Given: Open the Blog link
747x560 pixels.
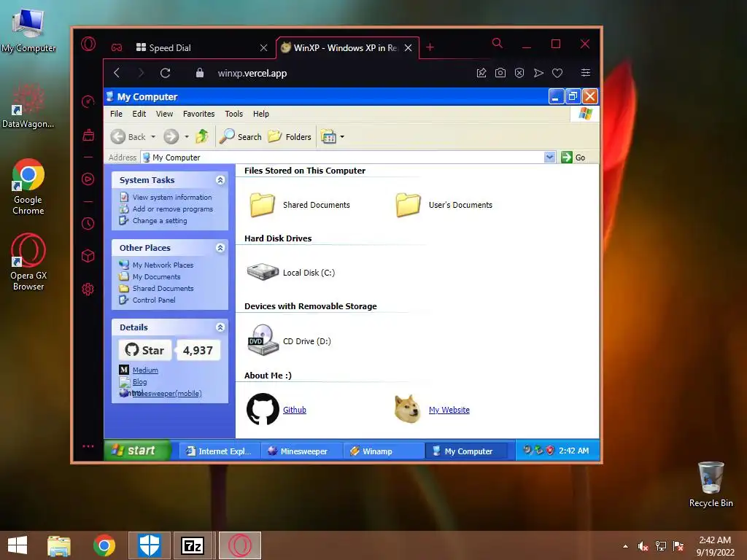Looking at the screenshot, I should (139, 382).
